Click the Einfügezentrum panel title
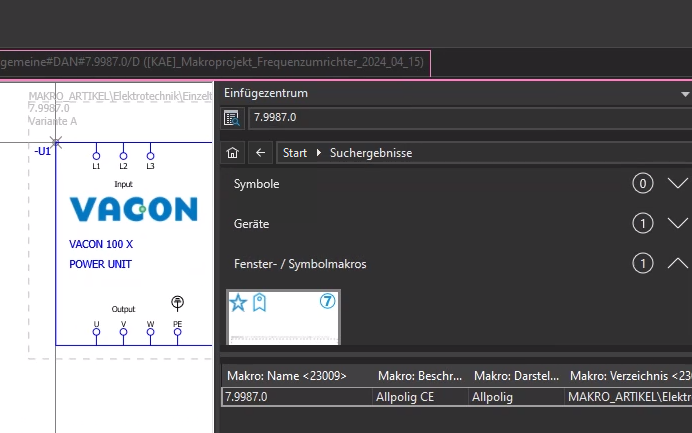Screen dimensions: 692x433 coord(266,93)
